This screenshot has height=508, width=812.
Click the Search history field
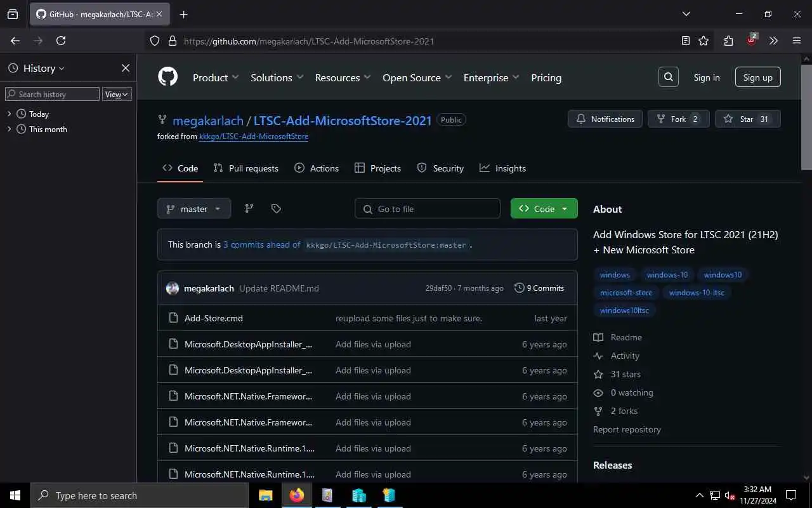coord(52,94)
